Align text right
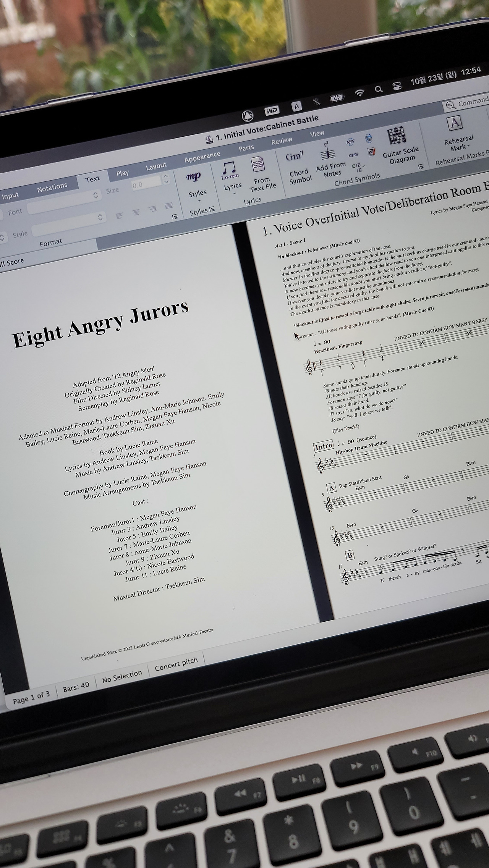This screenshot has width=489, height=868. pos(152,209)
